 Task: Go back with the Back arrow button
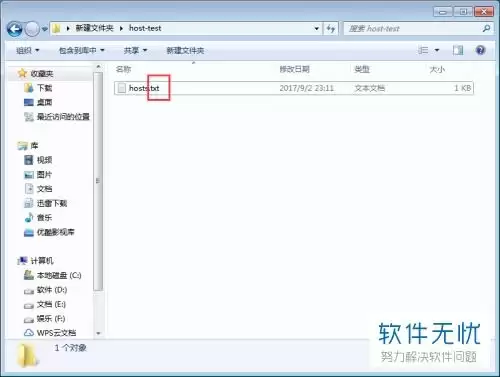click(15, 29)
